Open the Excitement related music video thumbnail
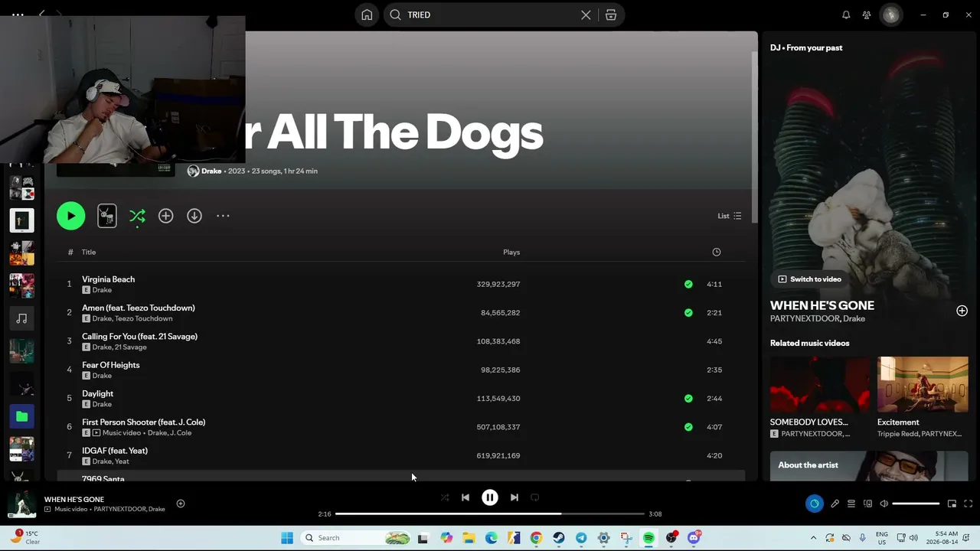Image resolution: width=980 pixels, height=551 pixels. pyautogui.click(x=923, y=384)
